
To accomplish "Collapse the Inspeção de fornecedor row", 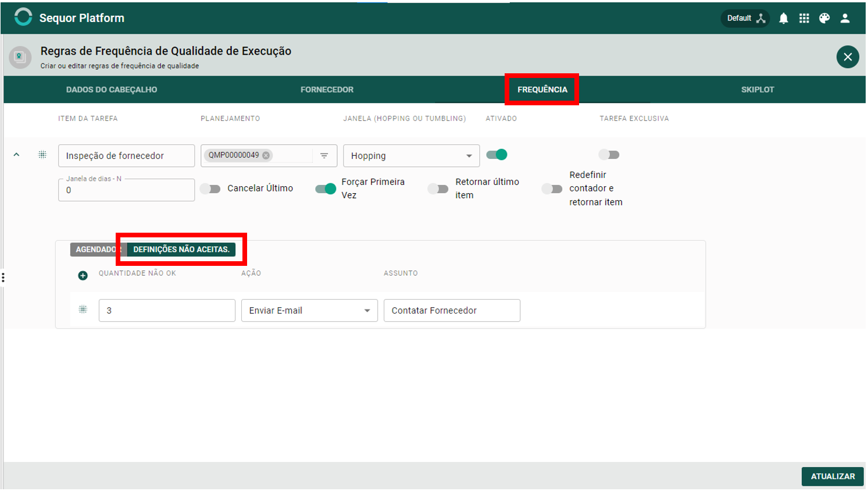I will pyautogui.click(x=16, y=155).
